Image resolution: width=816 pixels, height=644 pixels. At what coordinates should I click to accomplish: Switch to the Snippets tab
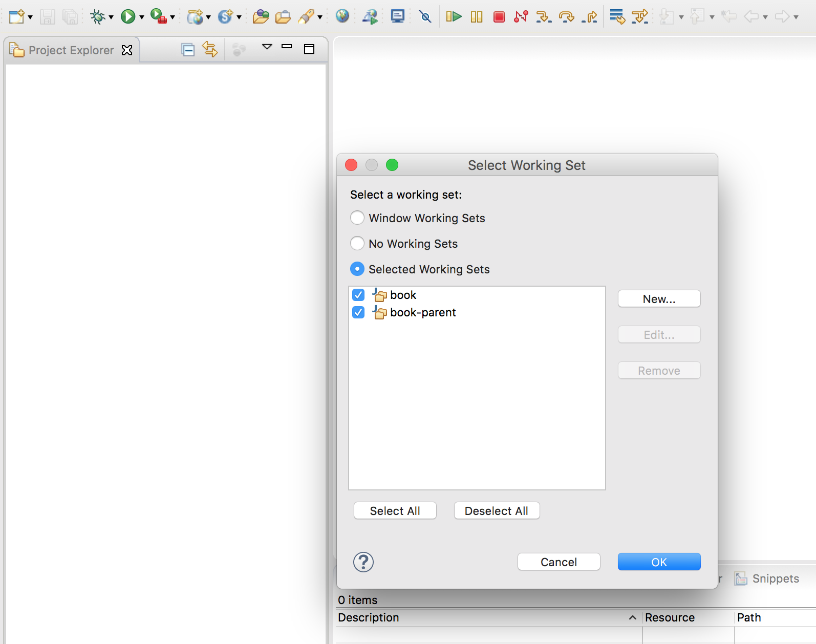[x=767, y=578]
